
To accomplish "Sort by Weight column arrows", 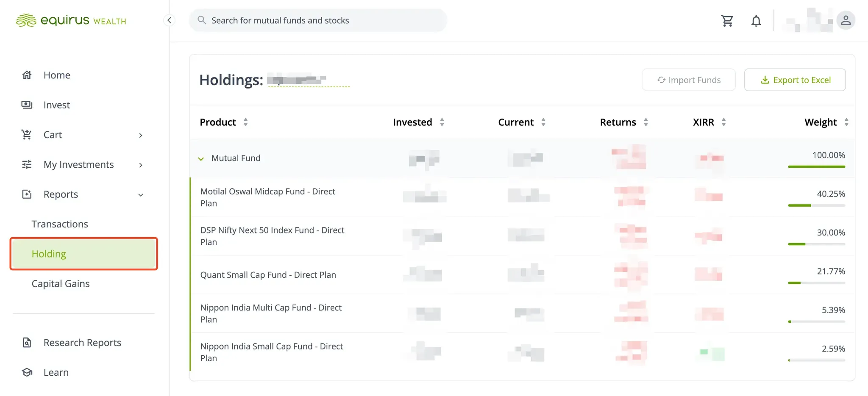I will pyautogui.click(x=846, y=122).
